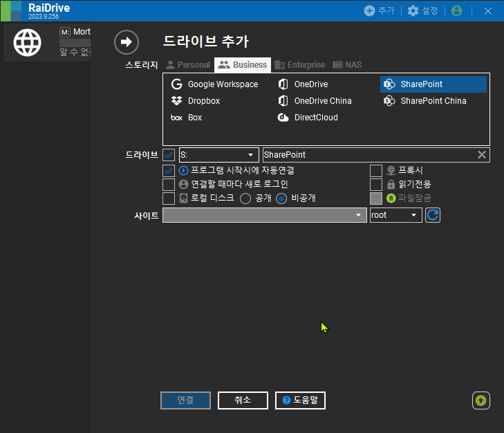Clear the SharePoint drive name field
Image resolution: width=504 pixels, height=433 pixels.
click(481, 155)
